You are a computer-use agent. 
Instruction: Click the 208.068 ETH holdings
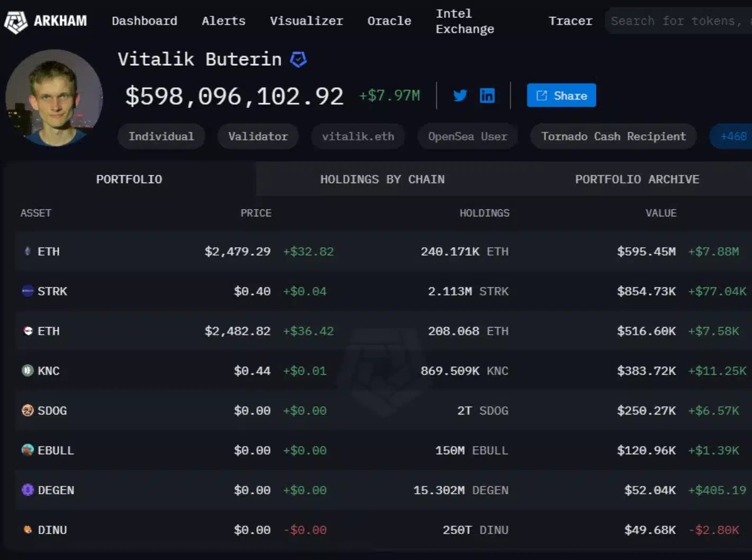(x=468, y=331)
